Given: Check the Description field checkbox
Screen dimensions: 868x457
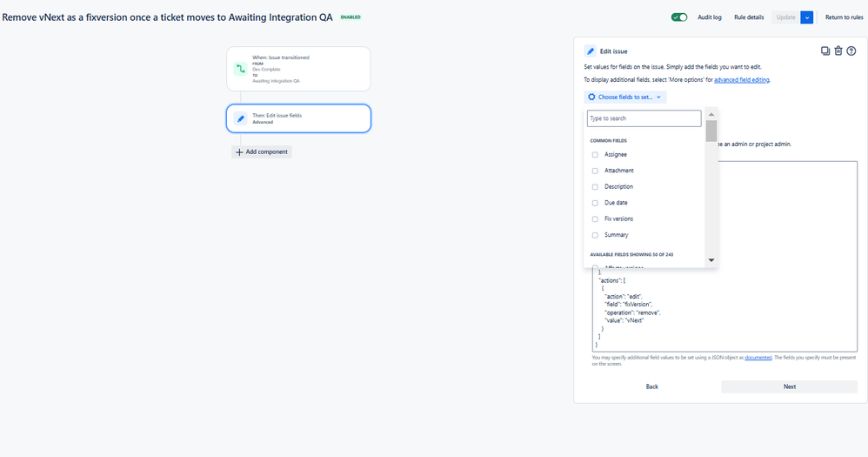Looking at the screenshot, I should tap(595, 186).
